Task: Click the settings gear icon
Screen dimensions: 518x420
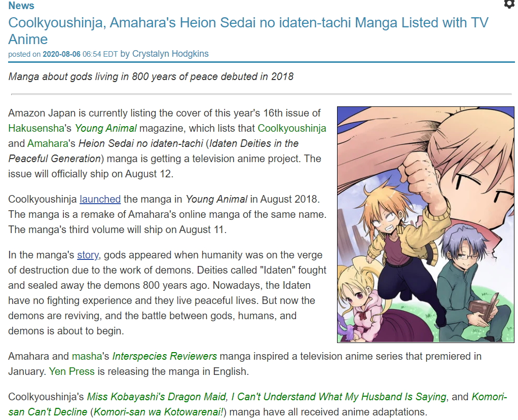Action: 509,4
